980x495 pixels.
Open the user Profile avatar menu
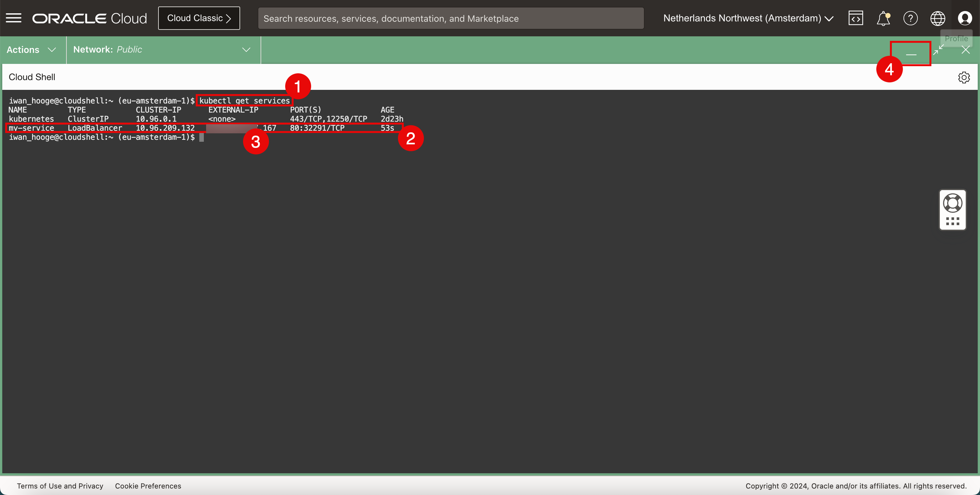coord(965,18)
